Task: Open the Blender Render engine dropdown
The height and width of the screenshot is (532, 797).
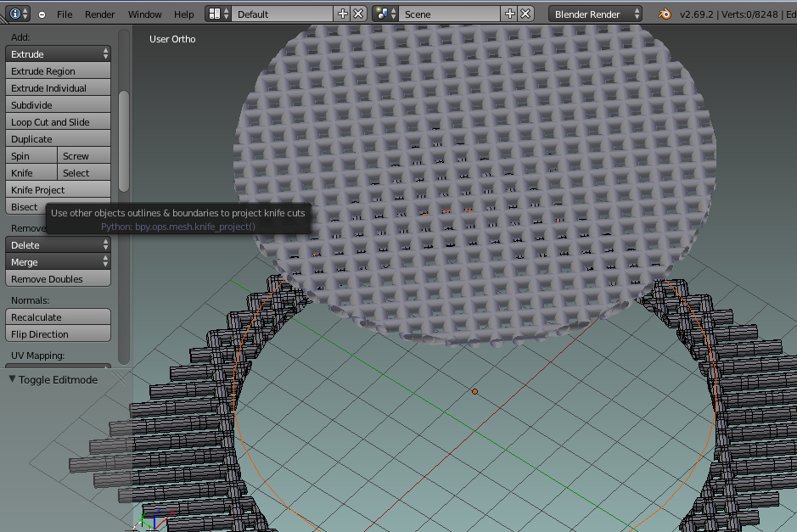Action: point(595,14)
